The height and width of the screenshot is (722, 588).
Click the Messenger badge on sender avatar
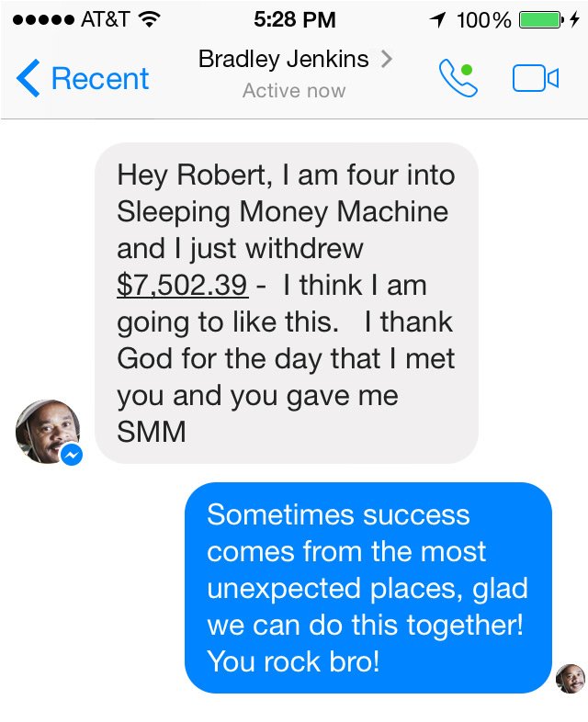coord(71,454)
